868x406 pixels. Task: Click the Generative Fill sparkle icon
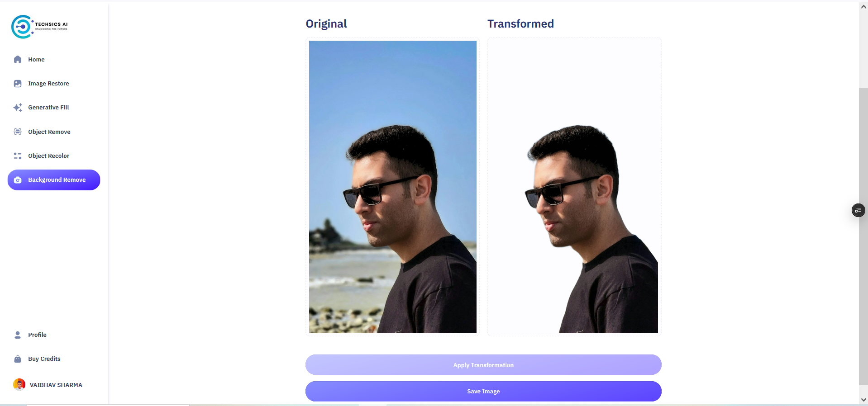18,108
